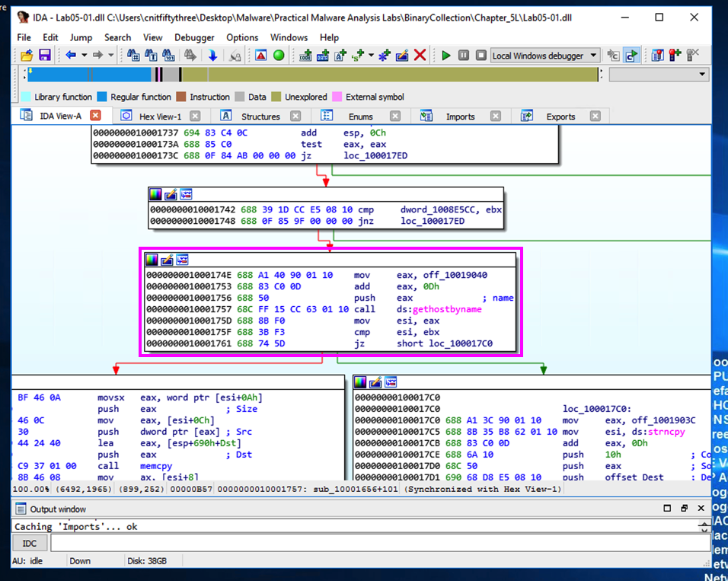This screenshot has height=581, width=728.
Task: Click the Save database floppy icon
Action: [44, 56]
